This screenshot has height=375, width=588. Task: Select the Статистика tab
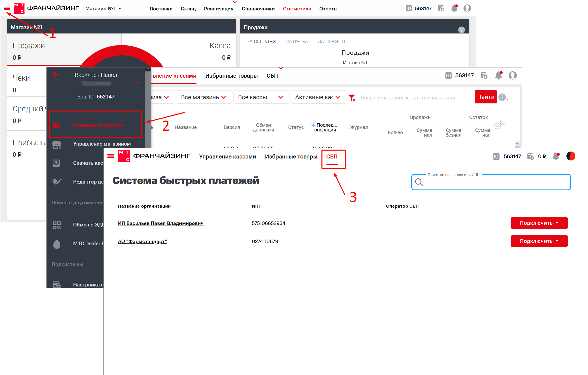click(x=297, y=9)
